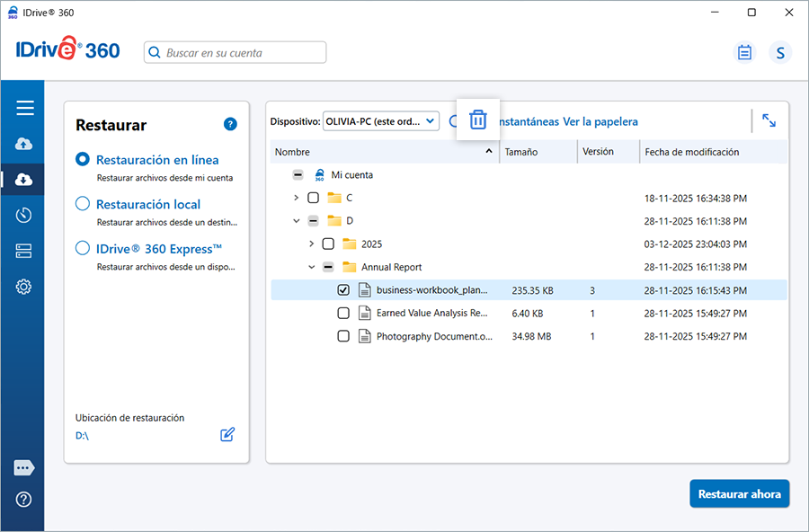This screenshot has width=809, height=532.
Task: Open settings gear in sidebar
Action: pos(24,288)
